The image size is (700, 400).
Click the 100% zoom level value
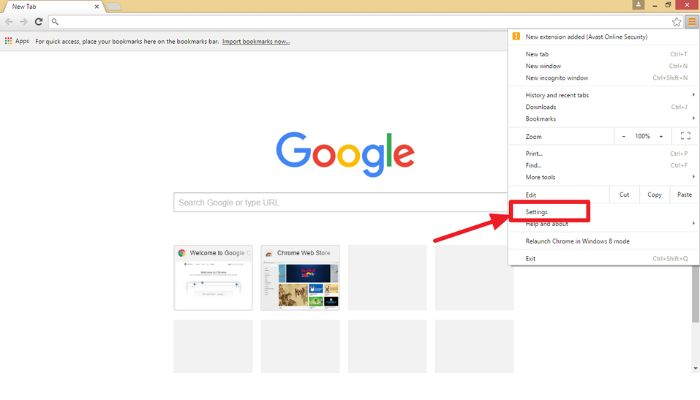(642, 136)
